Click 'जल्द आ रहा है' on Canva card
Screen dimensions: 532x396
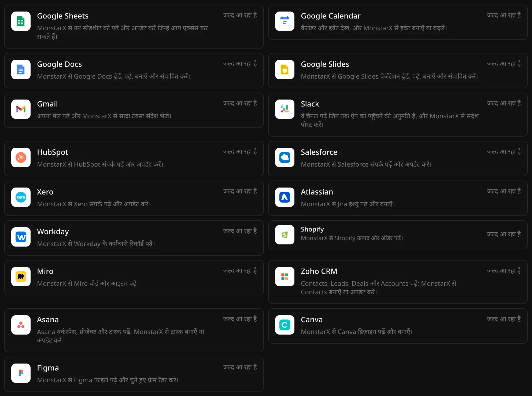point(504,319)
